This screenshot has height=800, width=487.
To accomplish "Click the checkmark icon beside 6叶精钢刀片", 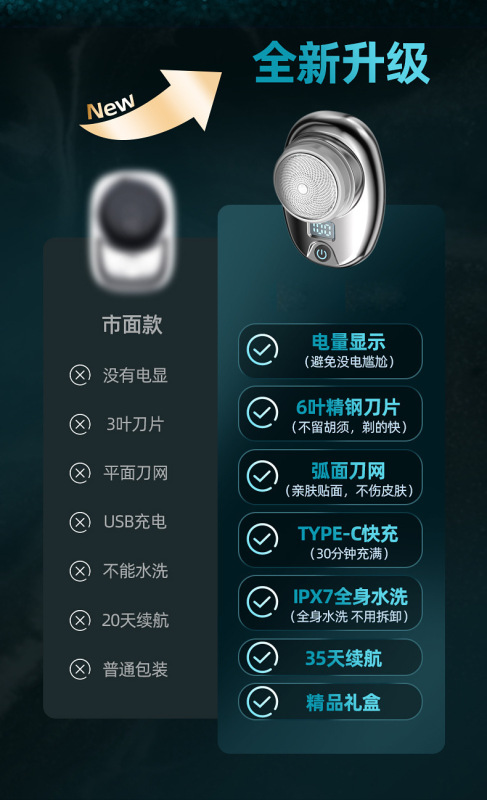I will (x=262, y=413).
